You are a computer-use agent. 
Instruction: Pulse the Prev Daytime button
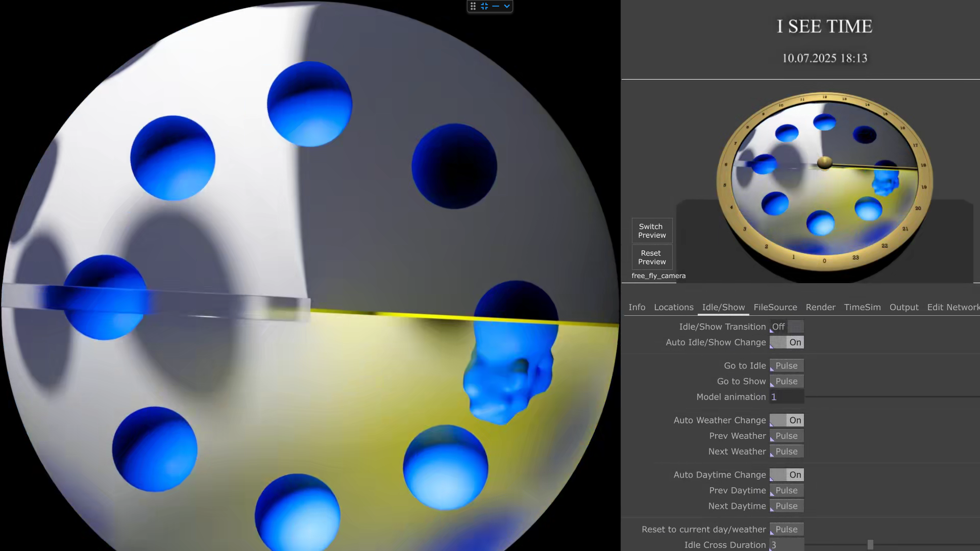[787, 491]
